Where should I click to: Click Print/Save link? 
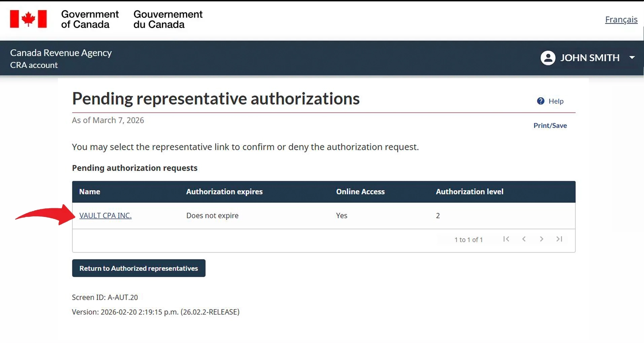tap(550, 126)
